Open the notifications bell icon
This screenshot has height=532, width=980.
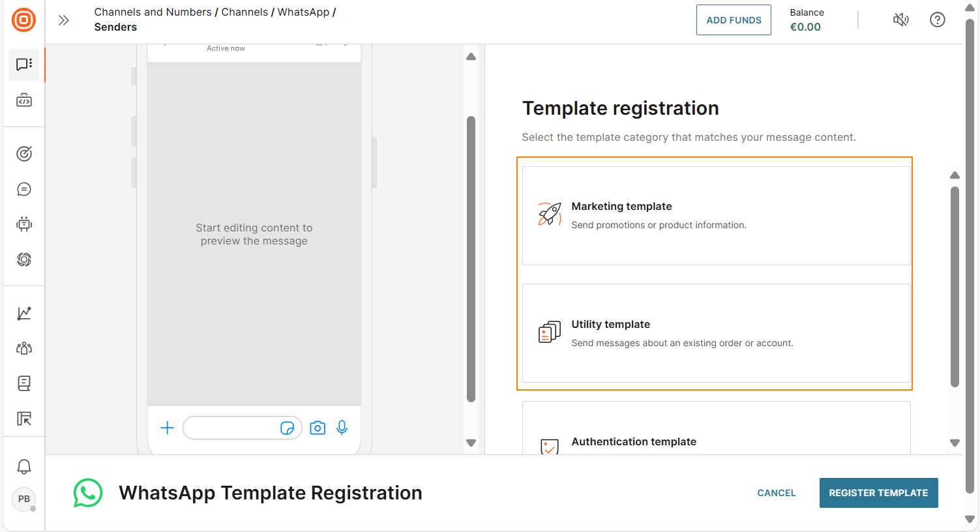tap(24, 466)
